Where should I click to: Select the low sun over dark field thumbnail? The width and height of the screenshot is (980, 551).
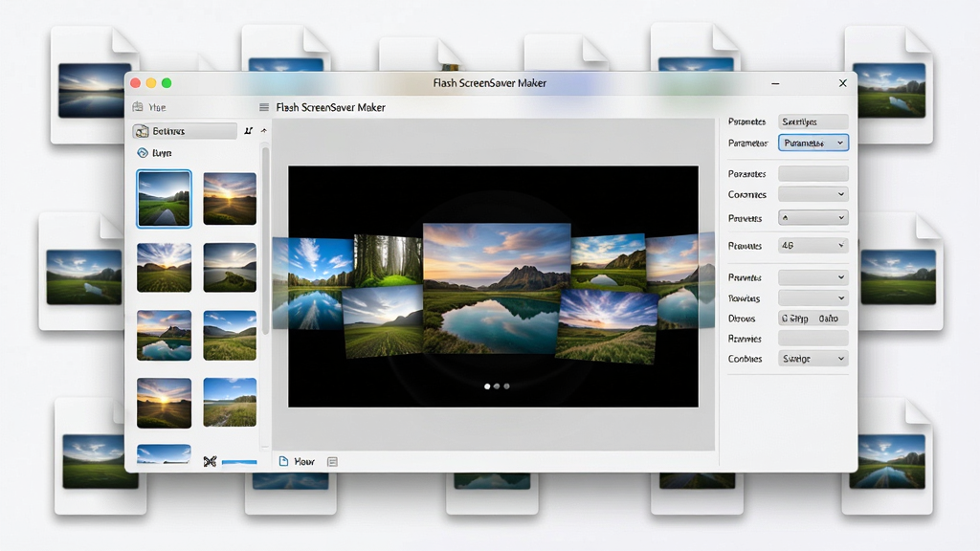coord(165,403)
